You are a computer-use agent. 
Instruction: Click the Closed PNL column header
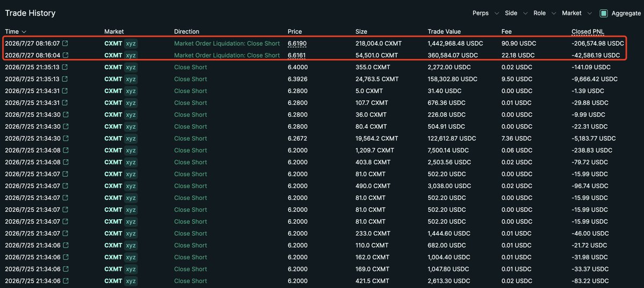[x=588, y=32]
